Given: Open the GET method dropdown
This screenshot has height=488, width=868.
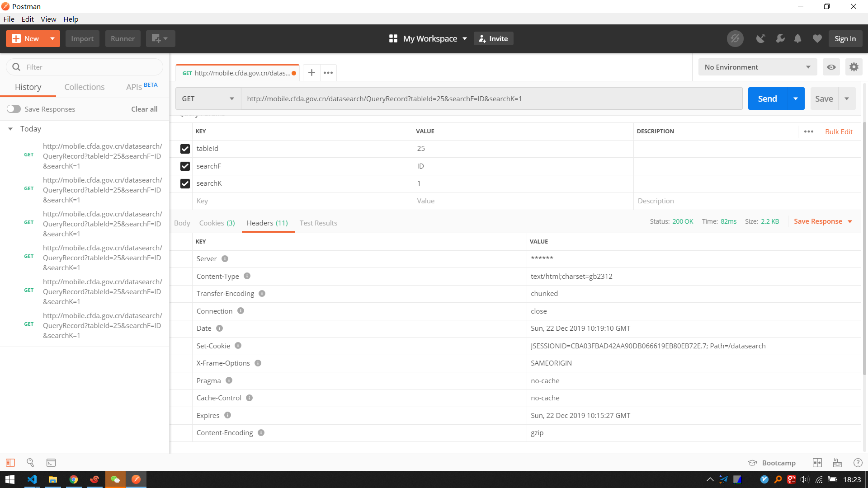Looking at the screenshot, I should coord(208,99).
